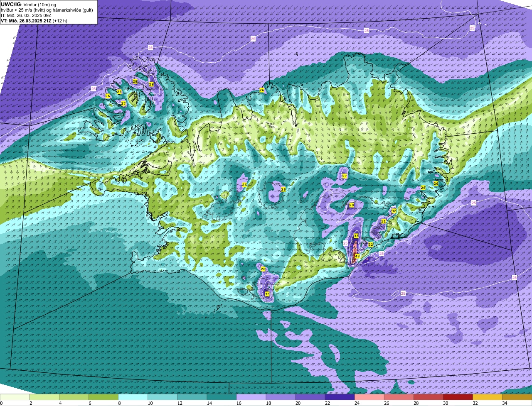Click the yellow '33' gust label

(x=356, y=236)
